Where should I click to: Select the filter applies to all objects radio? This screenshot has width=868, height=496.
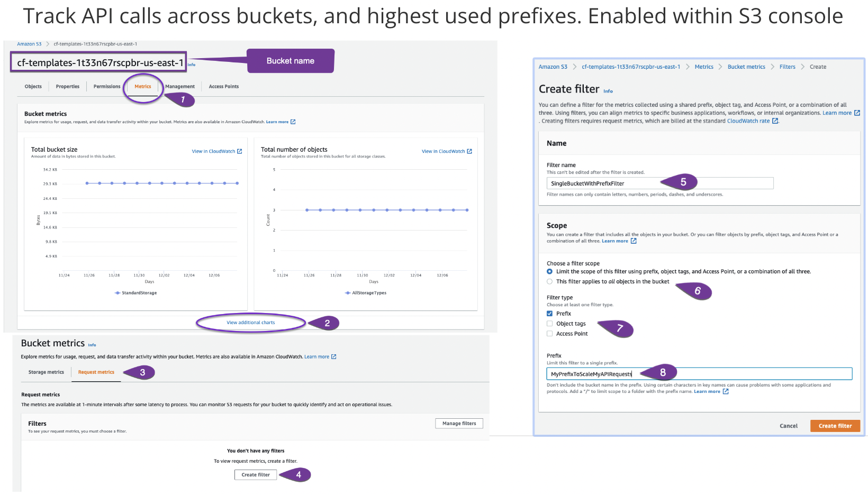[x=549, y=281]
